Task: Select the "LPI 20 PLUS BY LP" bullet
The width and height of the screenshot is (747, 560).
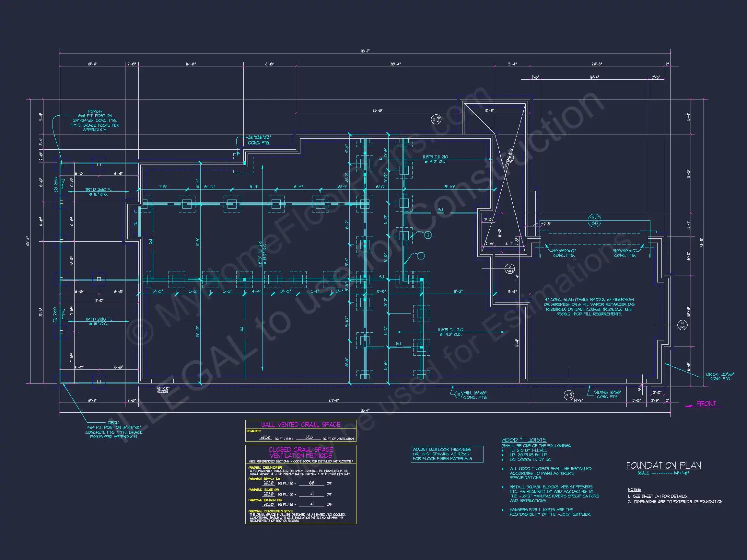Action: click(x=528, y=455)
